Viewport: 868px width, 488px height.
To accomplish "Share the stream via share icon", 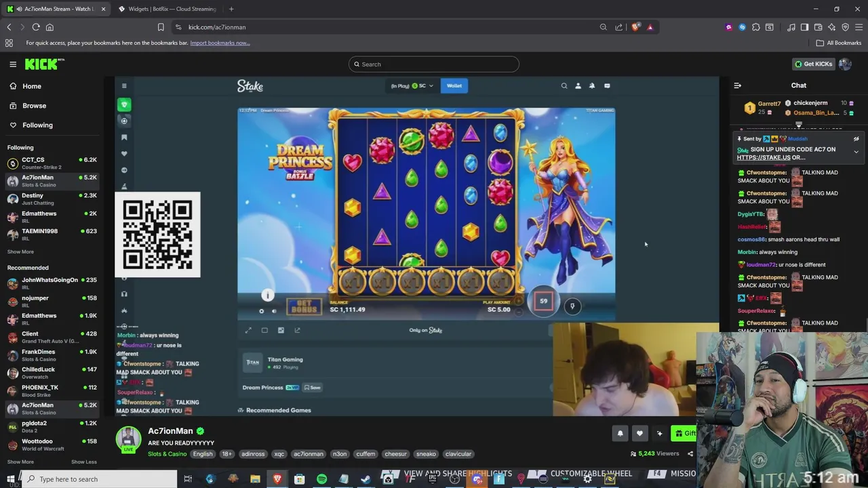I will point(690,454).
